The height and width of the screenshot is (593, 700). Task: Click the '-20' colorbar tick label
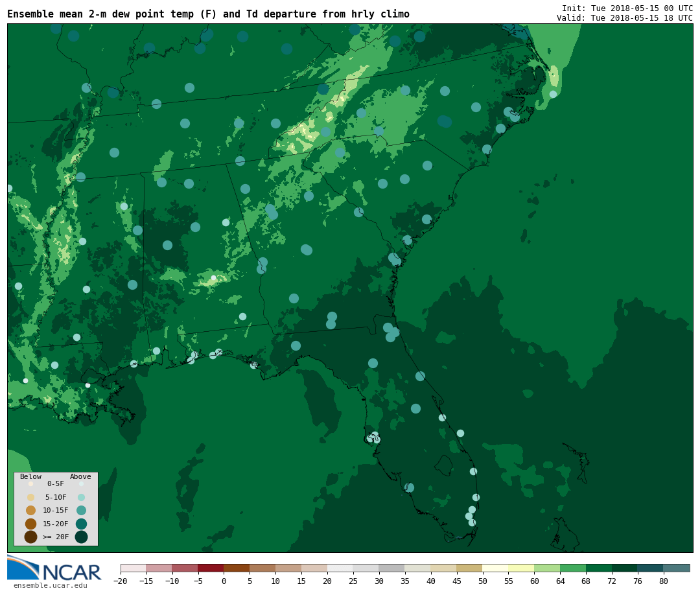121,581
